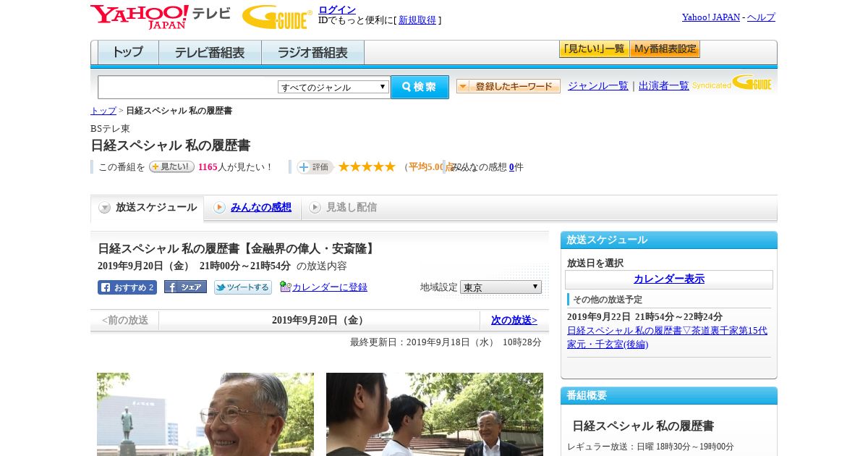Click the Yahoo! JAPAN テレビ logo

coord(161,17)
